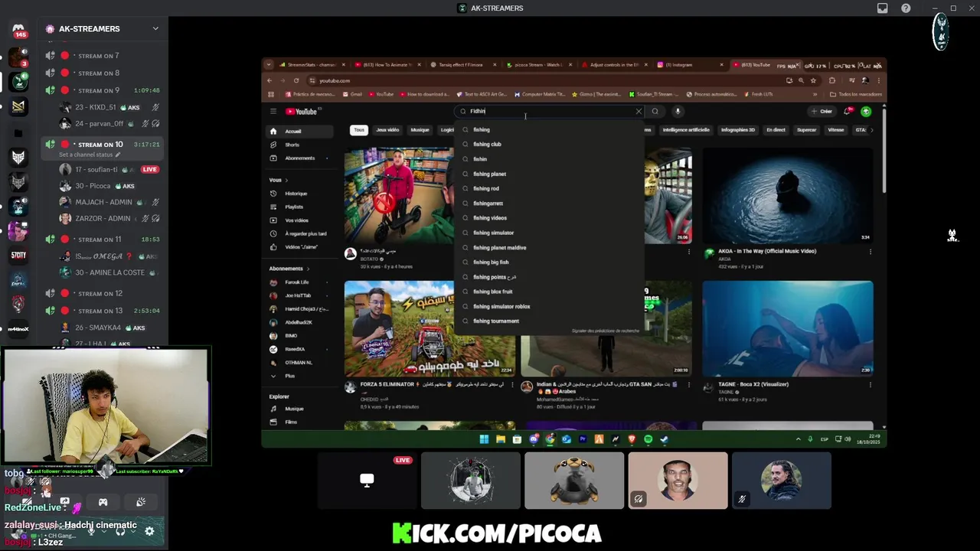
Task: Click Set a channel status
Action: pyautogui.click(x=89, y=155)
